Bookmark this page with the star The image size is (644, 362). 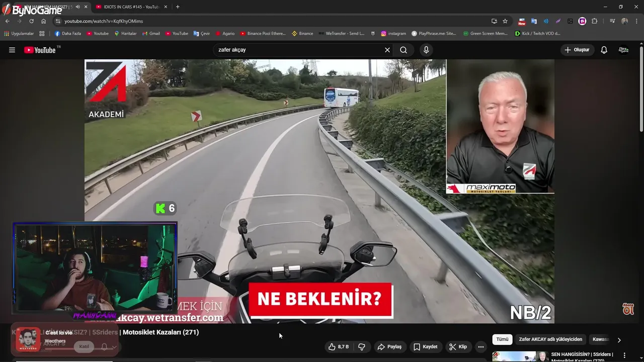tap(505, 21)
